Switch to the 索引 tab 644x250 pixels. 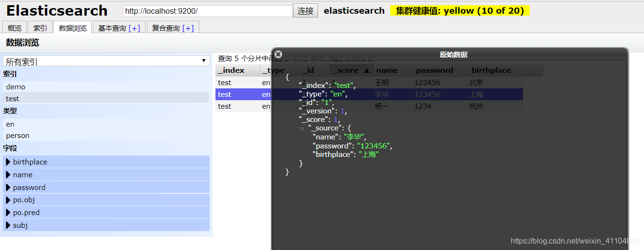[40, 28]
